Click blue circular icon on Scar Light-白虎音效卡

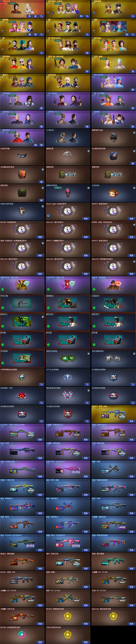(48, 216)
